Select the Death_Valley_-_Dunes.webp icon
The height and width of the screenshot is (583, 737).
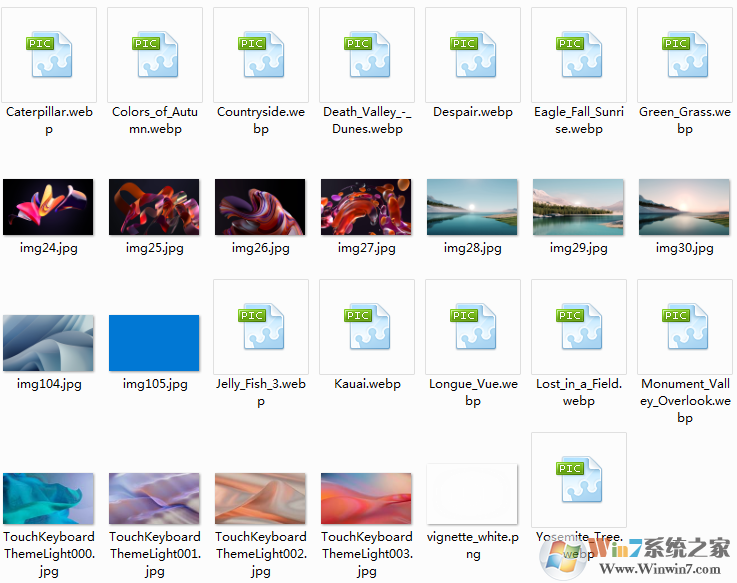(367, 55)
